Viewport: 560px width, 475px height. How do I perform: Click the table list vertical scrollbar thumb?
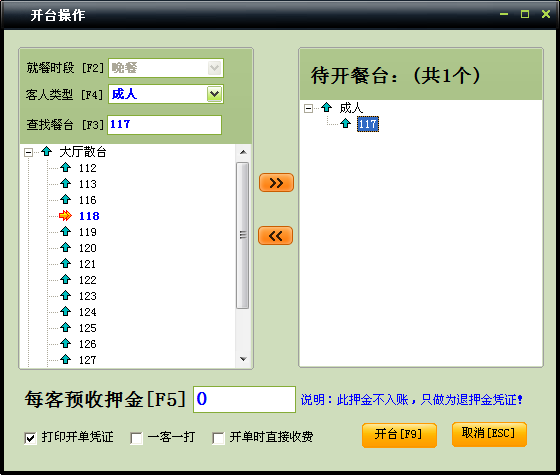pyautogui.click(x=243, y=235)
